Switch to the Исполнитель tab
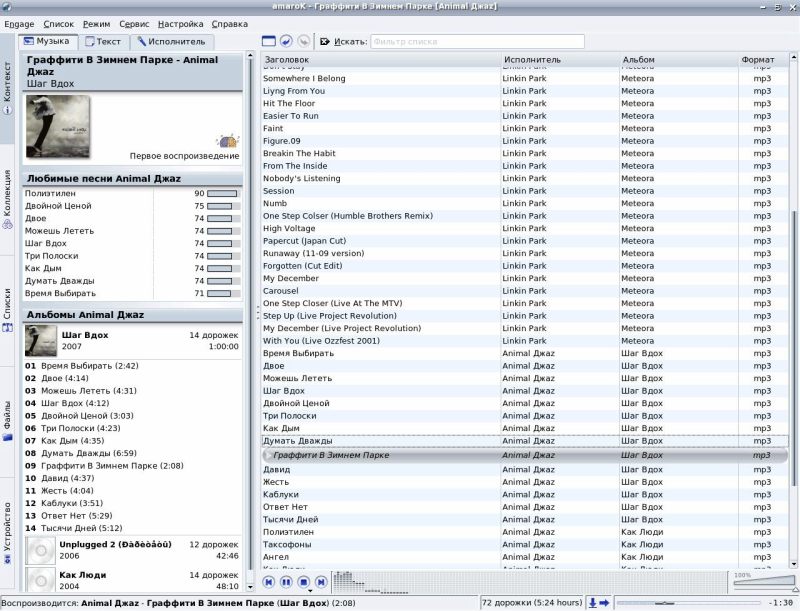The width and height of the screenshot is (800, 611). [x=171, y=42]
